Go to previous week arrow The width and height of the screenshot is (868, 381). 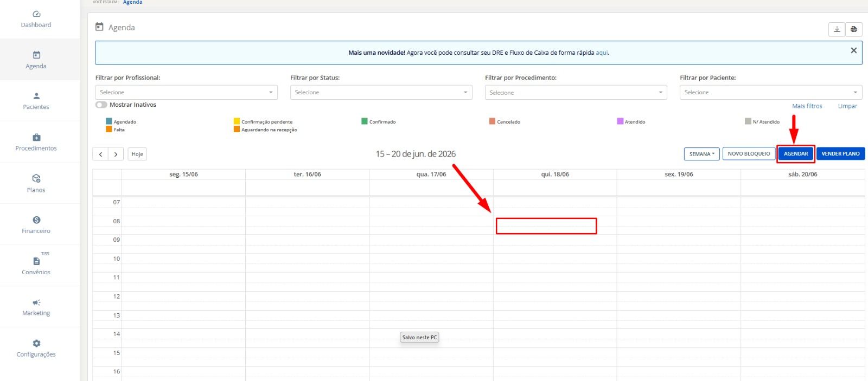click(x=100, y=154)
